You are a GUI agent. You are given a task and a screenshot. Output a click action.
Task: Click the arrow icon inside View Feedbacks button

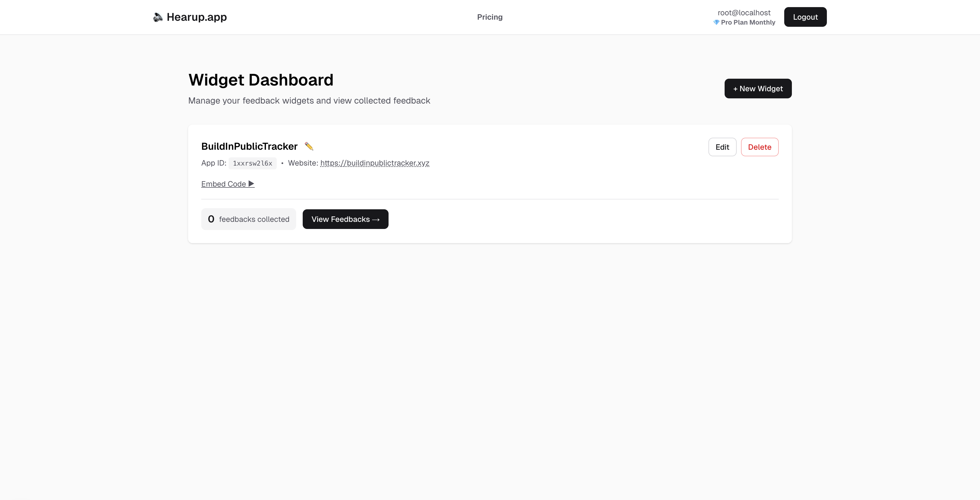(x=376, y=219)
